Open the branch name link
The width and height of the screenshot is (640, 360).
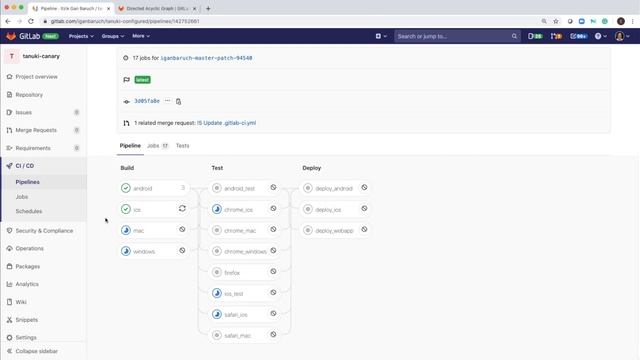click(206, 58)
